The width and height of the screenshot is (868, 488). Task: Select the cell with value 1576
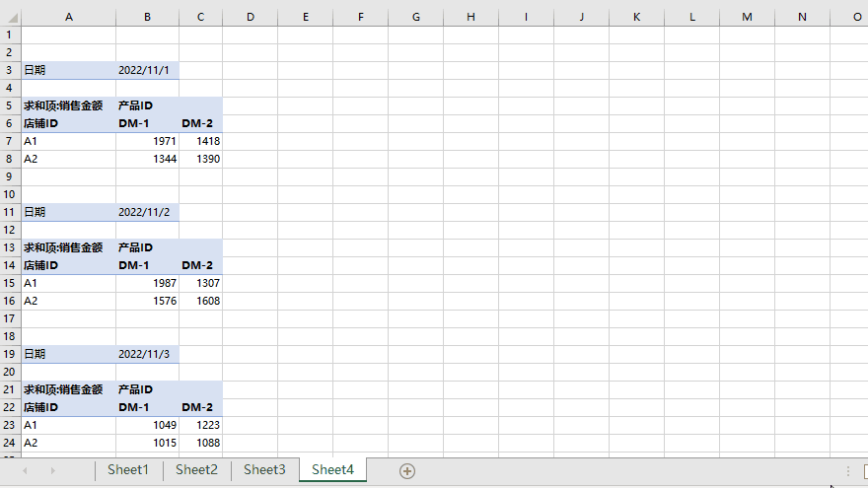(x=147, y=301)
